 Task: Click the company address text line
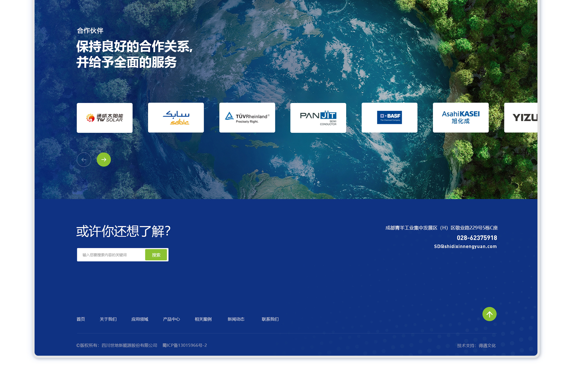[x=442, y=228]
